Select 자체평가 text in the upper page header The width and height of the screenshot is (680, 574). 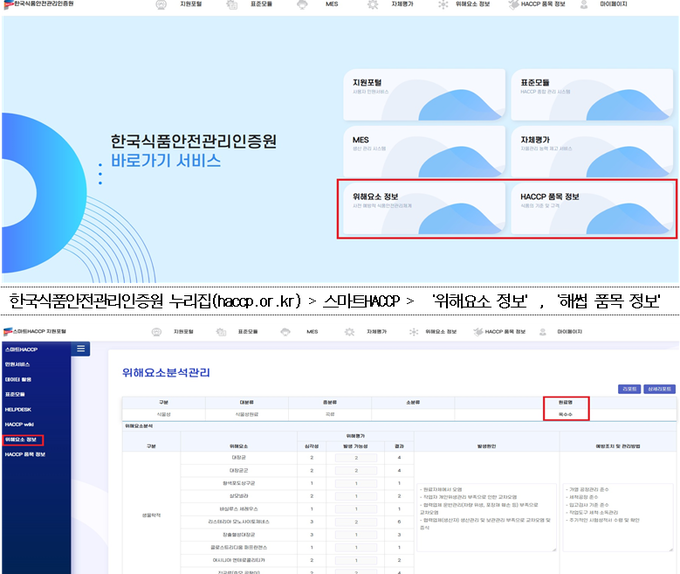[x=402, y=4]
